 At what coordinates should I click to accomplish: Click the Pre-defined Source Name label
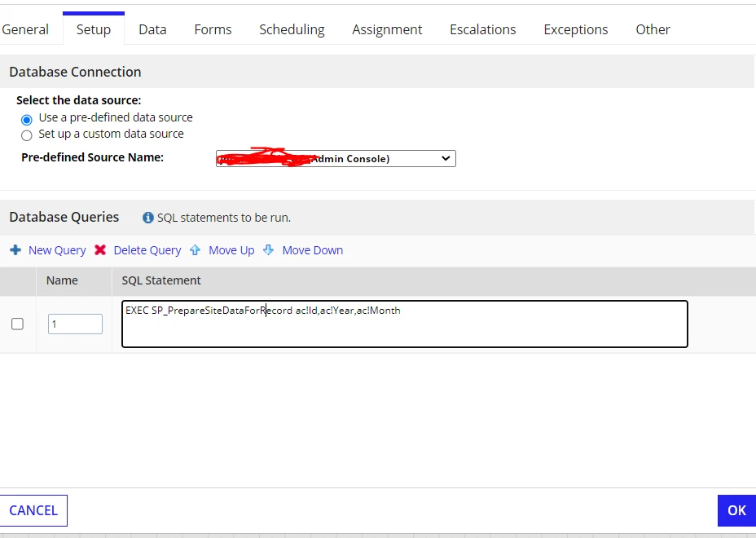[93, 157]
